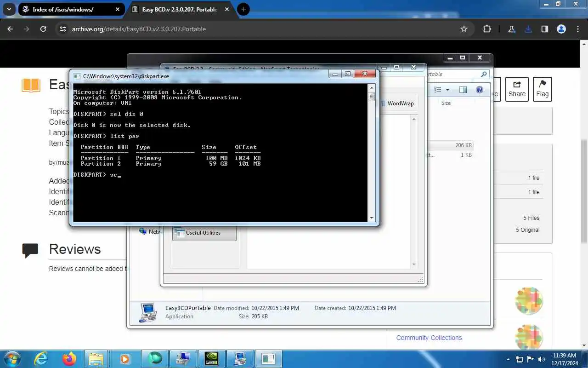Viewport: 588px width, 368px height.
Task: Switch to EasyBCD taskbar button
Action: (x=240, y=359)
